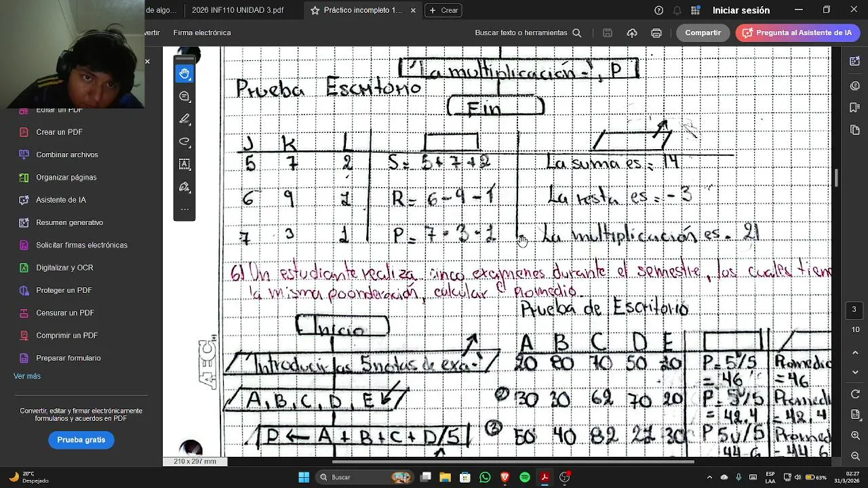The height and width of the screenshot is (488, 868).
Task: Expand tools list with Ver más
Action: (27, 376)
